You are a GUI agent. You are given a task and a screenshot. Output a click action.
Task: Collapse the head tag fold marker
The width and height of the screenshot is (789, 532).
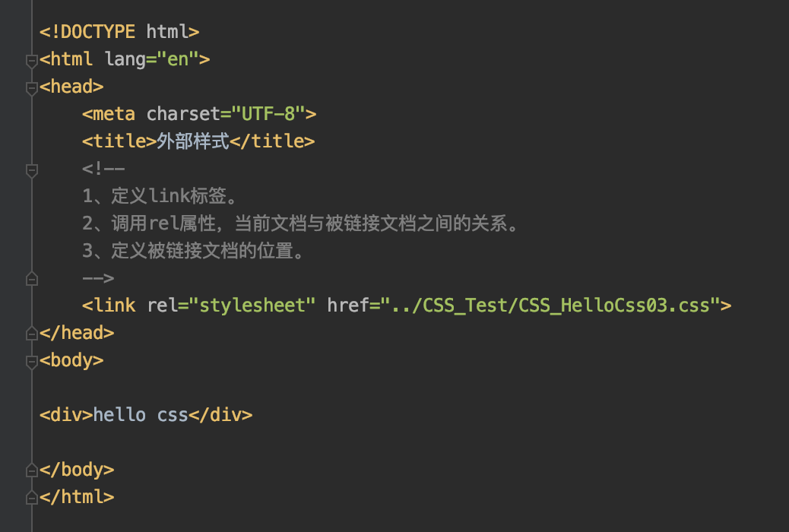coord(32,88)
